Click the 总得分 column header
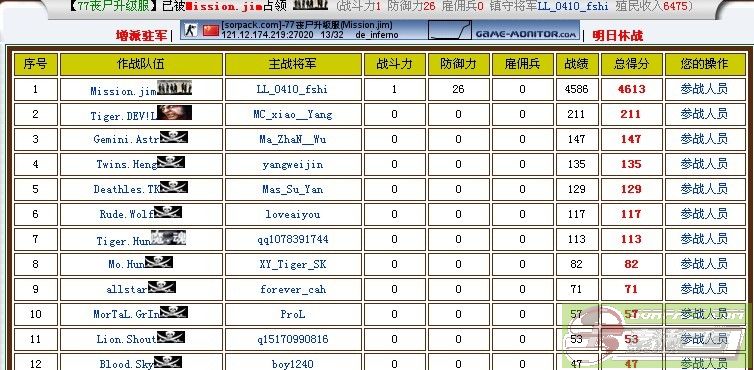Viewport: 754px width, 370px height. pyautogui.click(x=631, y=64)
